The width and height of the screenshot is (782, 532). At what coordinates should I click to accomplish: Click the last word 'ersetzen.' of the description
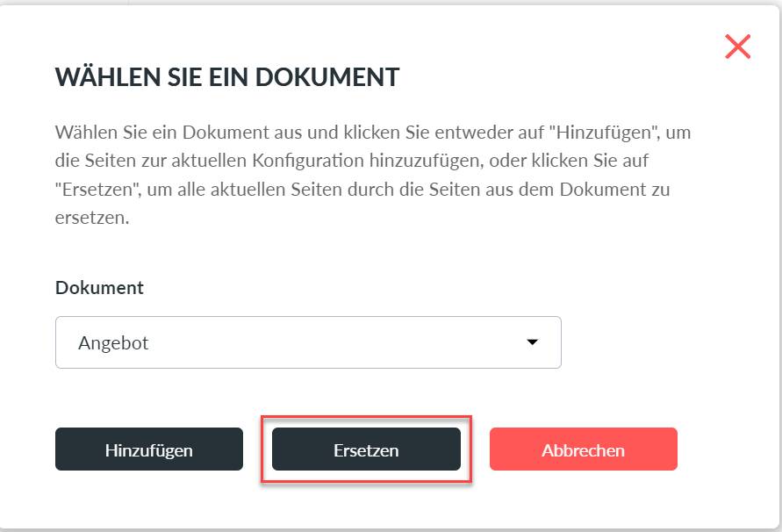click(x=92, y=218)
